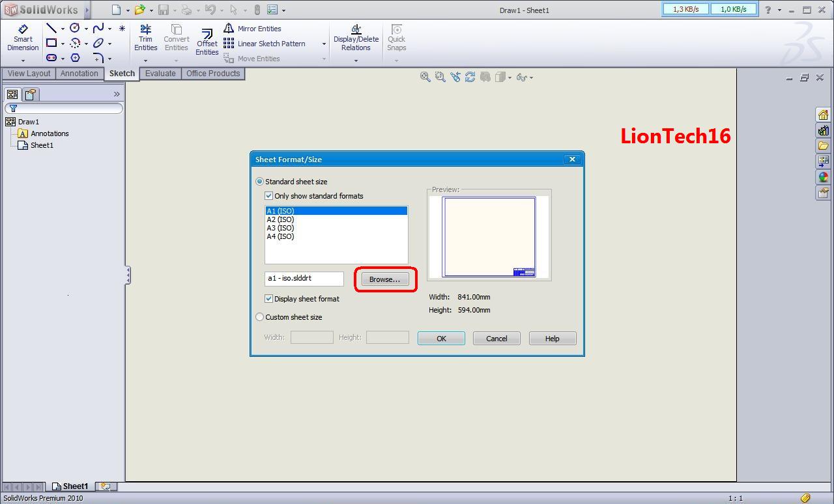Click the Add Sheet tab icon
This screenshot has width=834, height=504.
pyautogui.click(x=106, y=486)
